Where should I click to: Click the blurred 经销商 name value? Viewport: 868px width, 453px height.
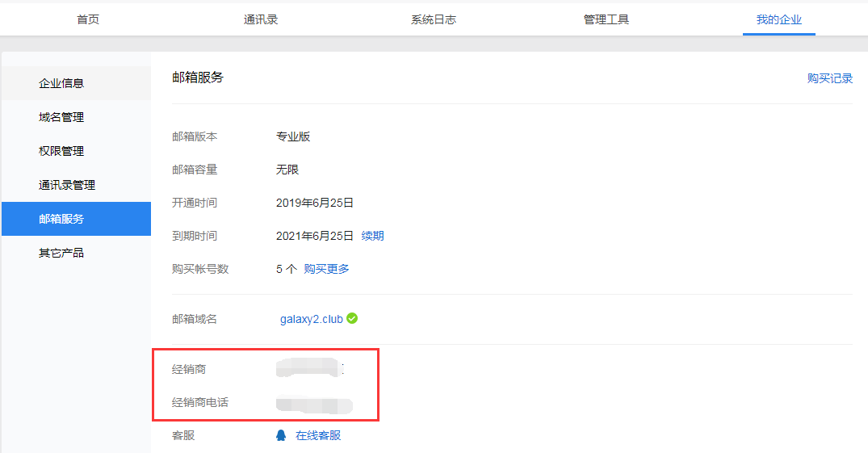pyautogui.click(x=309, y=370)
